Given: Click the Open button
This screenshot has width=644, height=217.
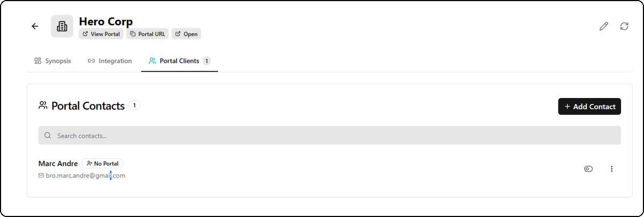Looking at the screenshot, I should (x=186, y=34).
